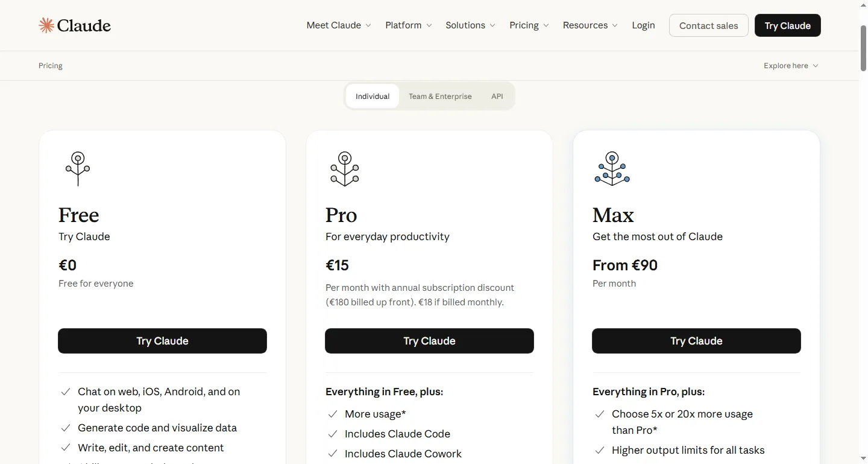
Task: Click 'For everyday productivity' text
Action: click(388, 237)
